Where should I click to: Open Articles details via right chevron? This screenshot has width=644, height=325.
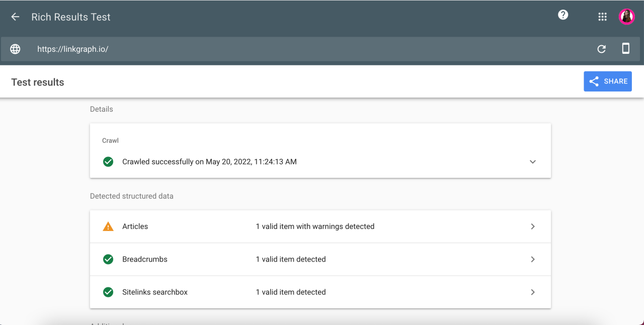(x=533, y=226)
